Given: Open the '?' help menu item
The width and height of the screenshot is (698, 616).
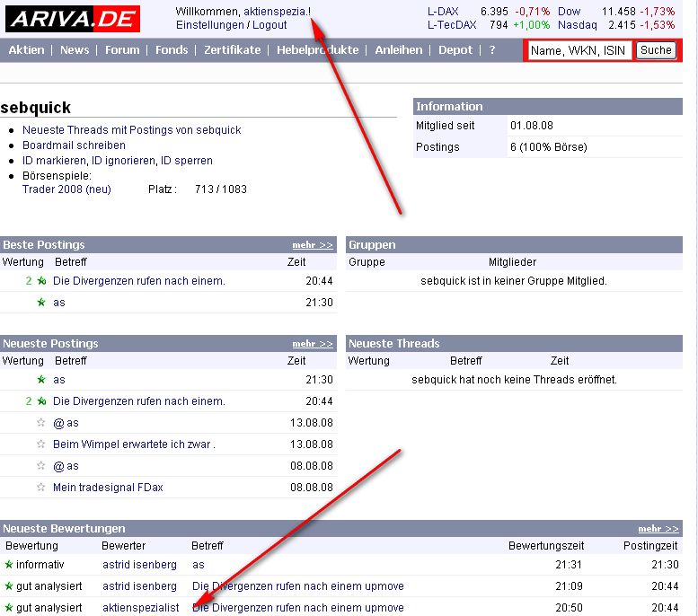Looking at the screenshot, I should pos(492,50).
